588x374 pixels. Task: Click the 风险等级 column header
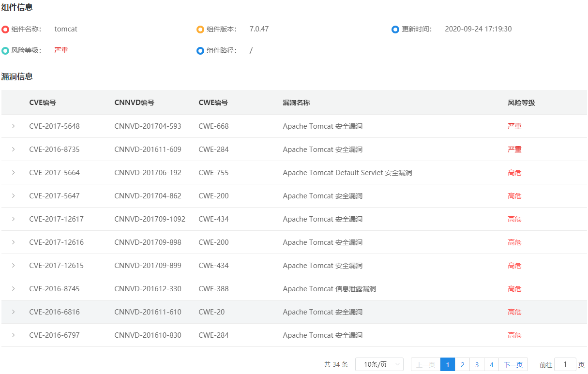click(x=521, y=103)
